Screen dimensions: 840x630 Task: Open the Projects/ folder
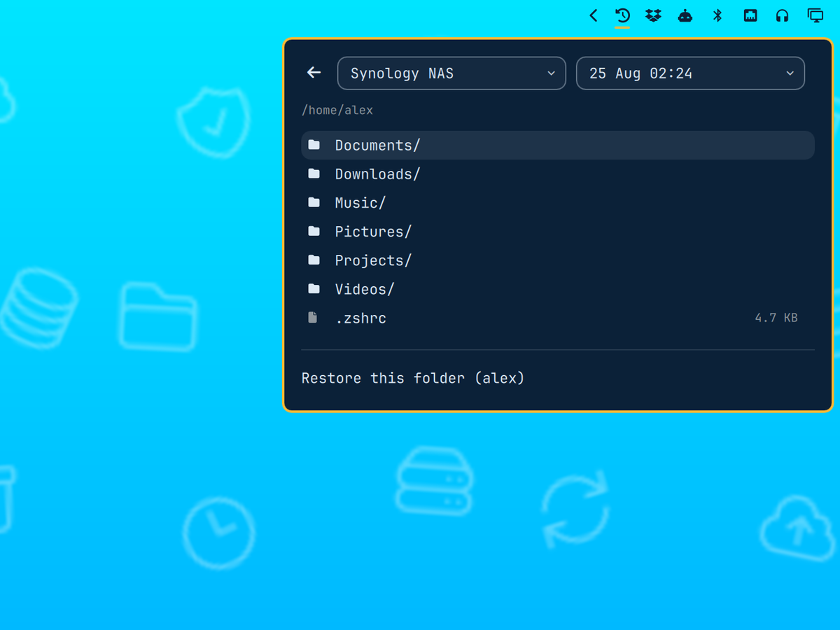[558, 260]
